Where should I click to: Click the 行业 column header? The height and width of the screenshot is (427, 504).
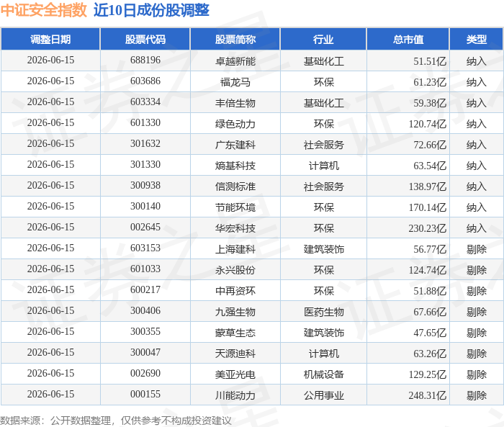click(323, 39)
